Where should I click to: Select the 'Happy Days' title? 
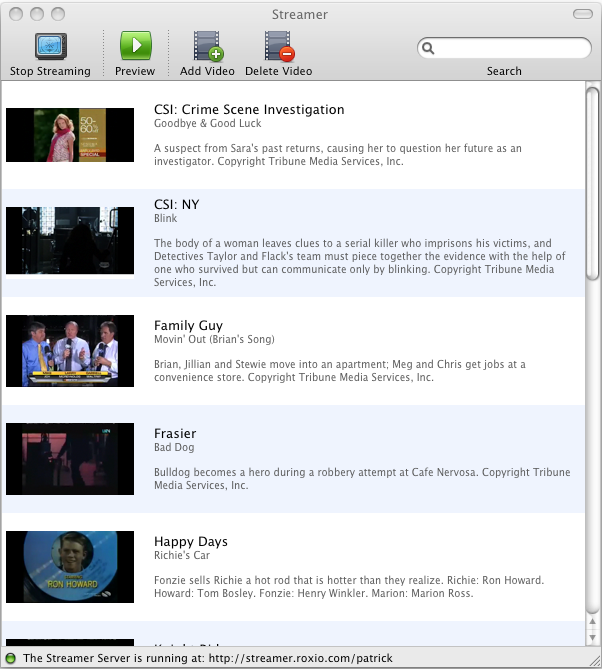click(x=191, y=541)
